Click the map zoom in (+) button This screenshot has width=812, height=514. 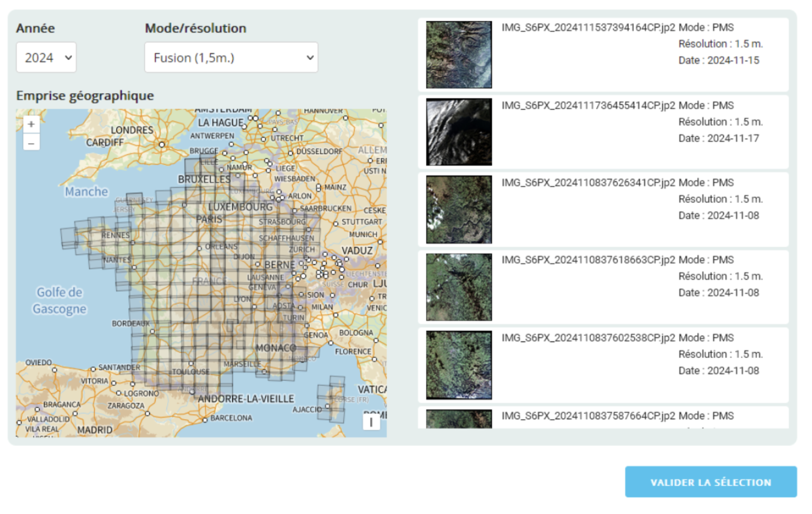[31, 124]
